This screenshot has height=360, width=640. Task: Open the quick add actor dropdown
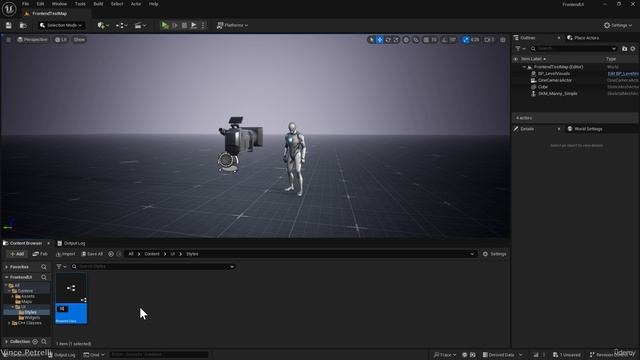103,25
